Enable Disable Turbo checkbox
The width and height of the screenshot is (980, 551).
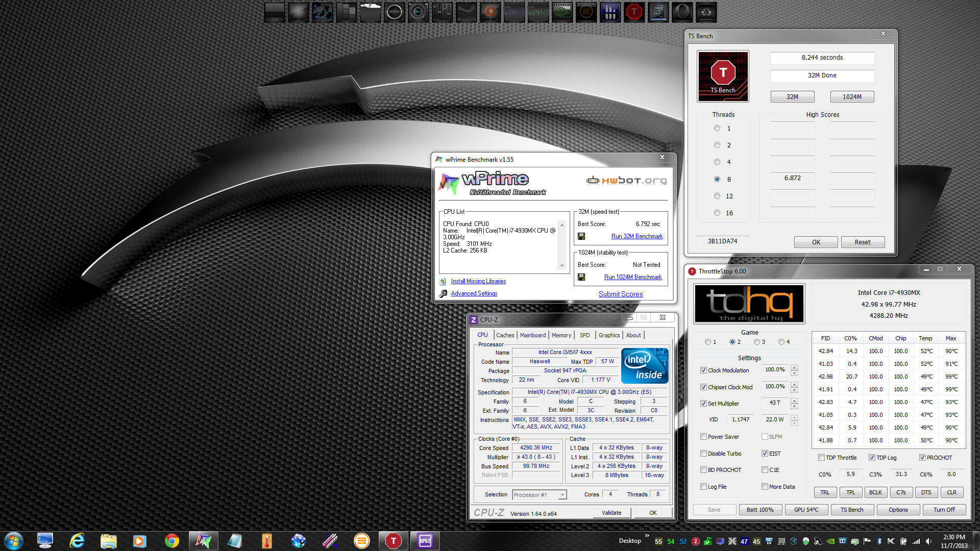(x=703, y=454)
